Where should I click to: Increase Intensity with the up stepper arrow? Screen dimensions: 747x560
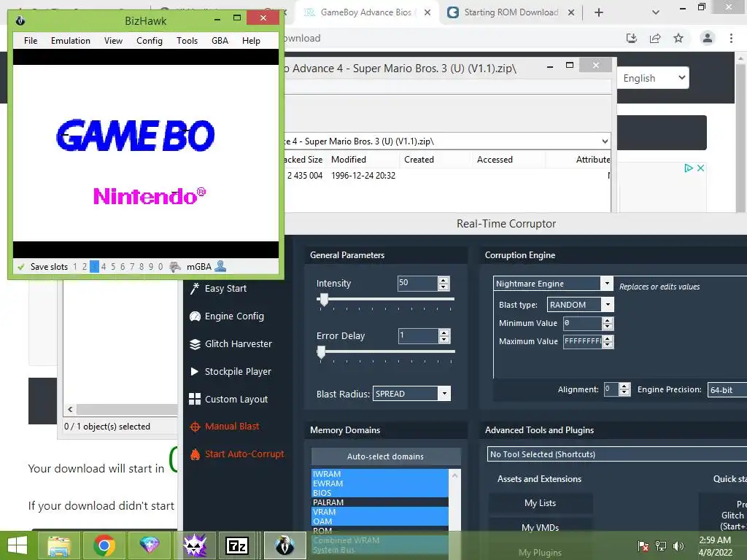[x=444, y=280]
